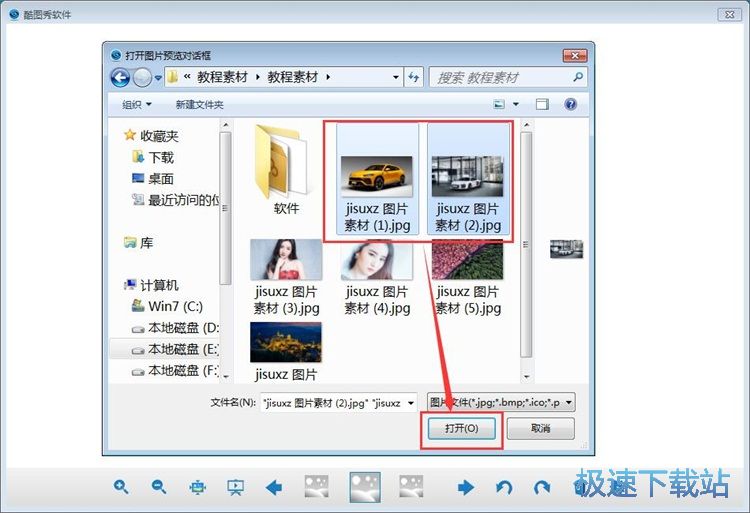The height and width of the screenshot is (513, 750).
Task: Click 新建文件夹 in the toolbar
Action: tap(199, 104)
